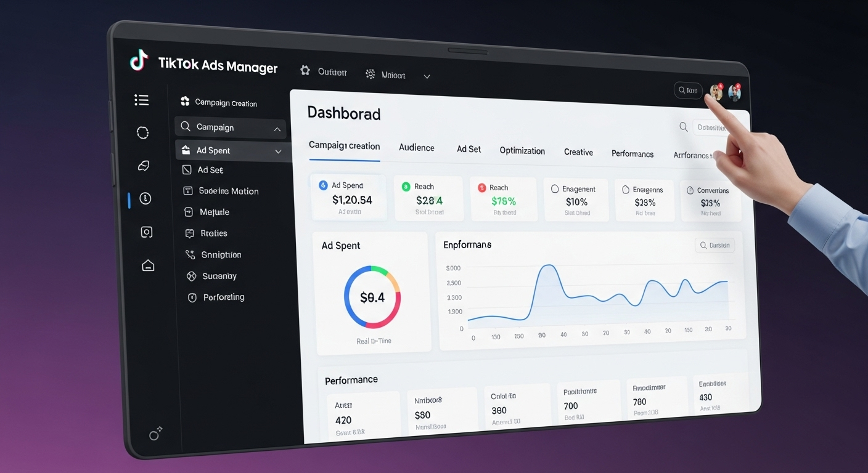Click the Snnigition sidebar icon
The height and width of the screenshot is (473, 868).
coord(190,254)
